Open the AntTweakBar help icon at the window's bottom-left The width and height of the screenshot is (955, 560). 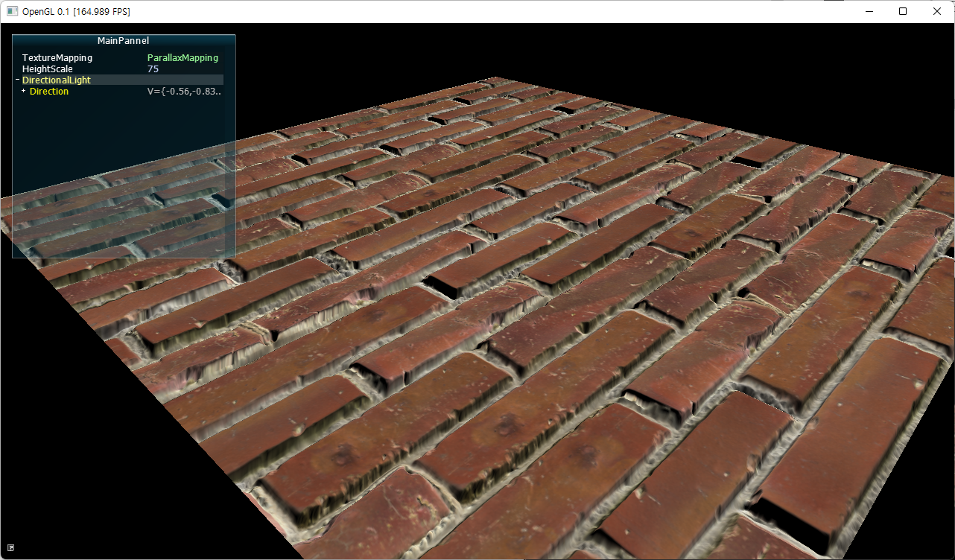pyautogui.click(x=10, y=548)
